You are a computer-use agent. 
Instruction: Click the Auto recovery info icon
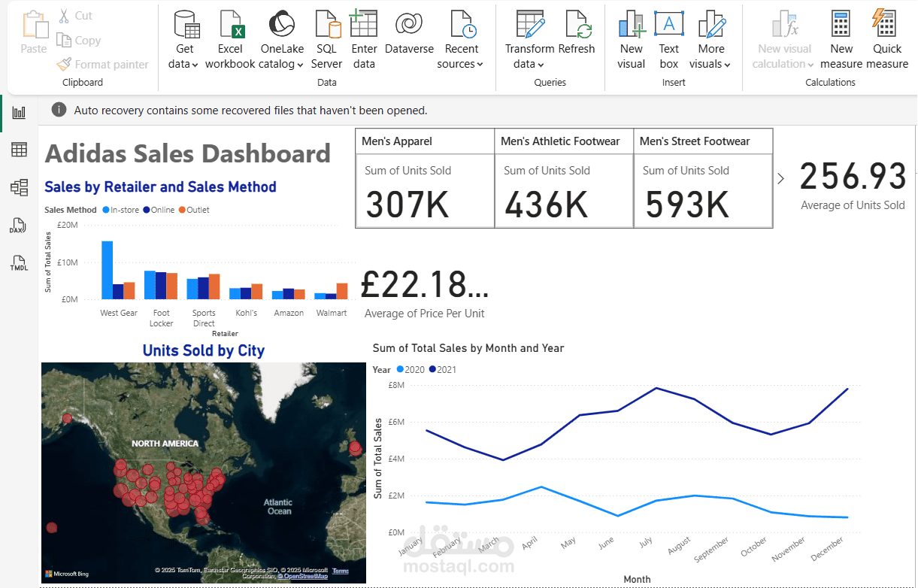59,111
